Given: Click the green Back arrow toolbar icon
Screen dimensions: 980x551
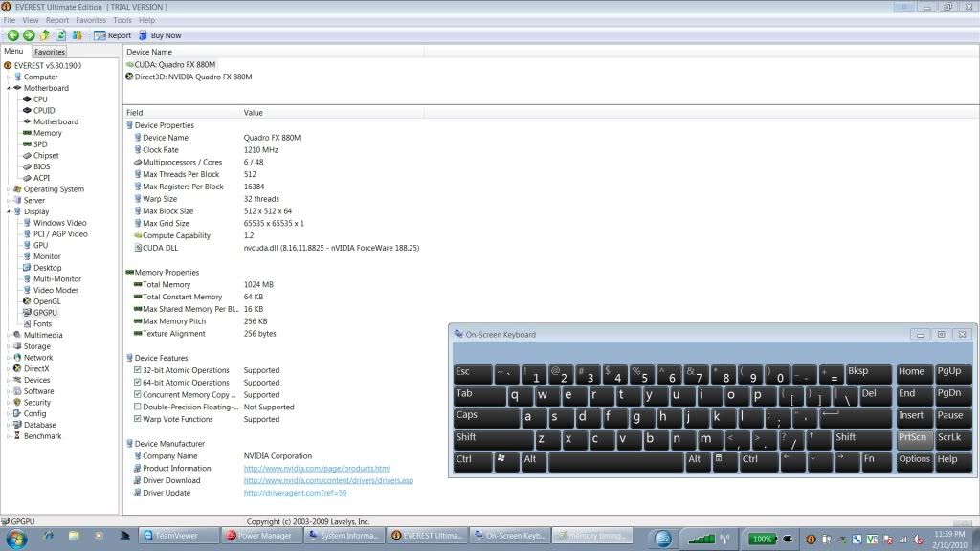Looking at the screenshot, I should click(12, 35).
